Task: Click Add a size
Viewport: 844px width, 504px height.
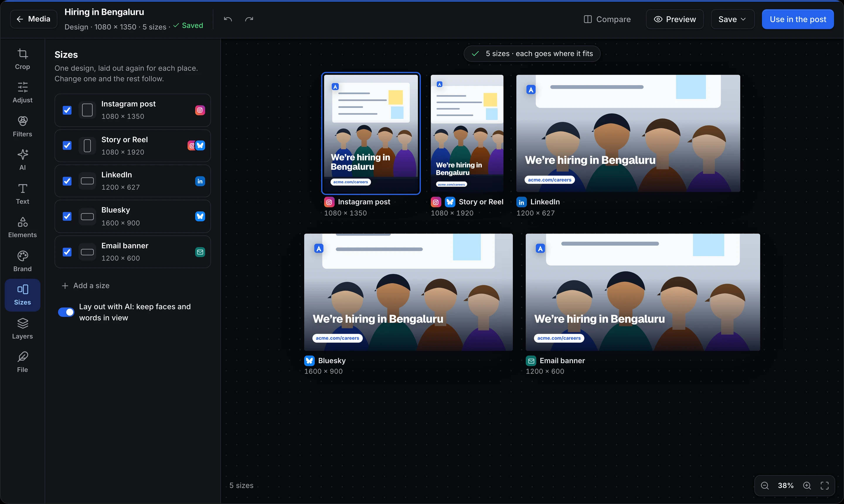Action: [86, 286]
